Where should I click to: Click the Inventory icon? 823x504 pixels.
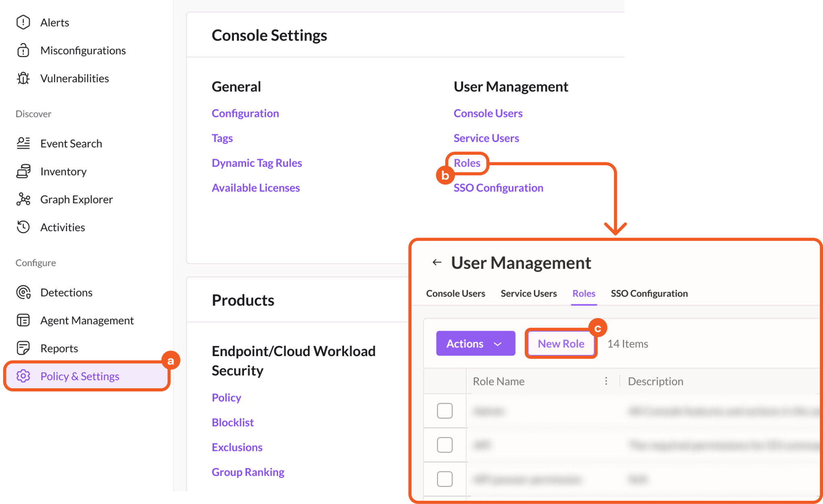[23, 171]
